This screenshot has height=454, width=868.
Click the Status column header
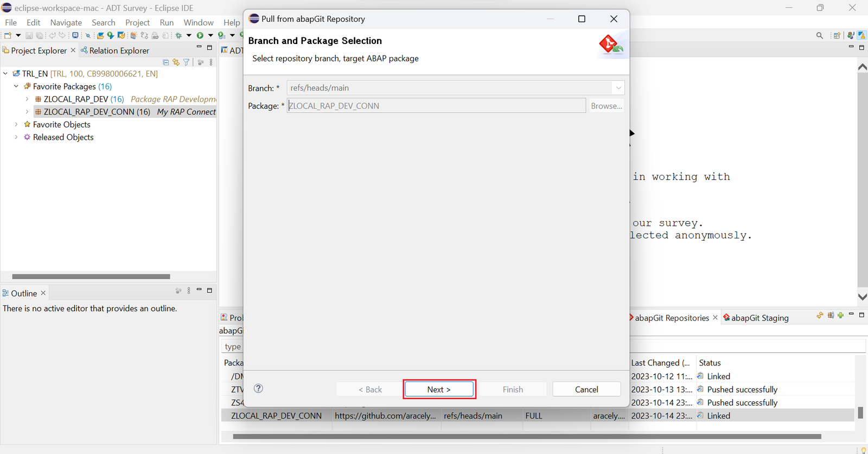pyautogui.click(x=710, y=363)
